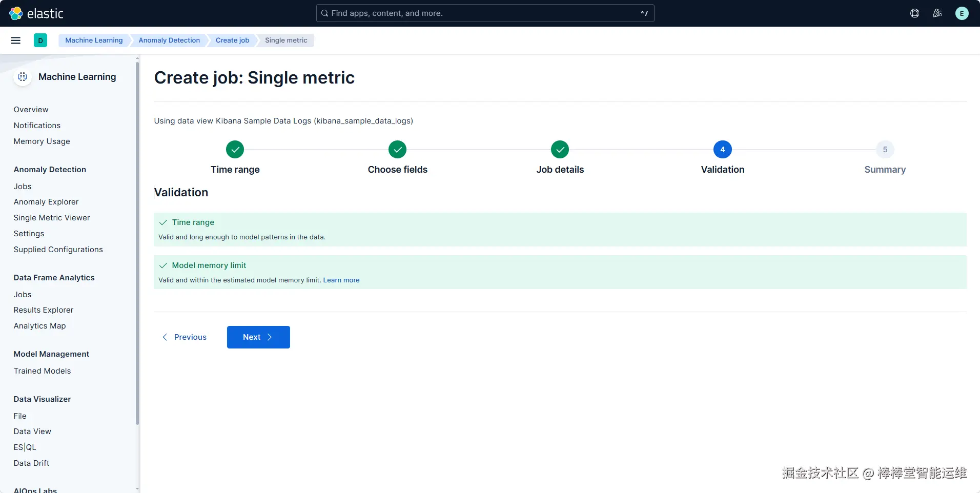Open the help menu icon
980x493 pixels.
[915, 13]
